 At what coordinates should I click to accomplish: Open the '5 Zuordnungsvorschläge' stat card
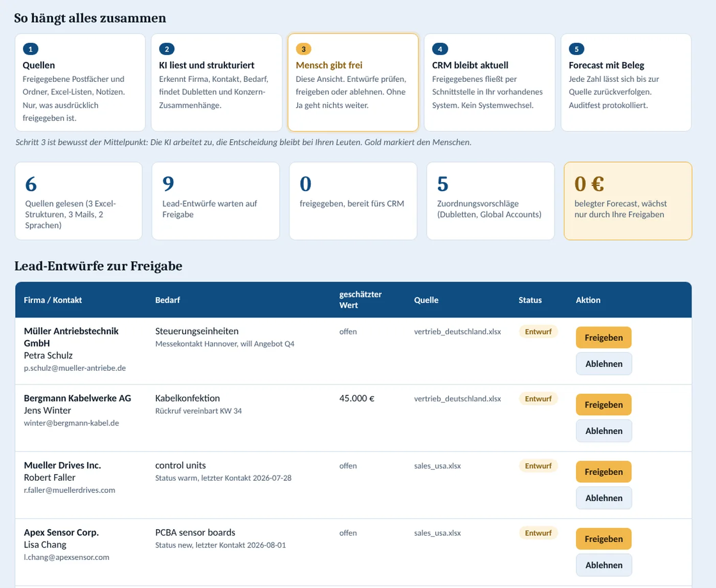(490, 201)
